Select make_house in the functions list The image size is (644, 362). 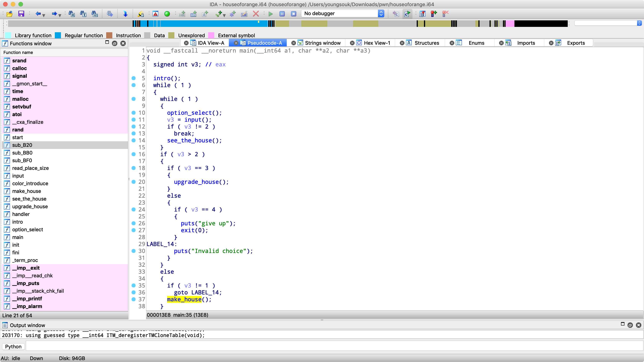coord(26,191)
